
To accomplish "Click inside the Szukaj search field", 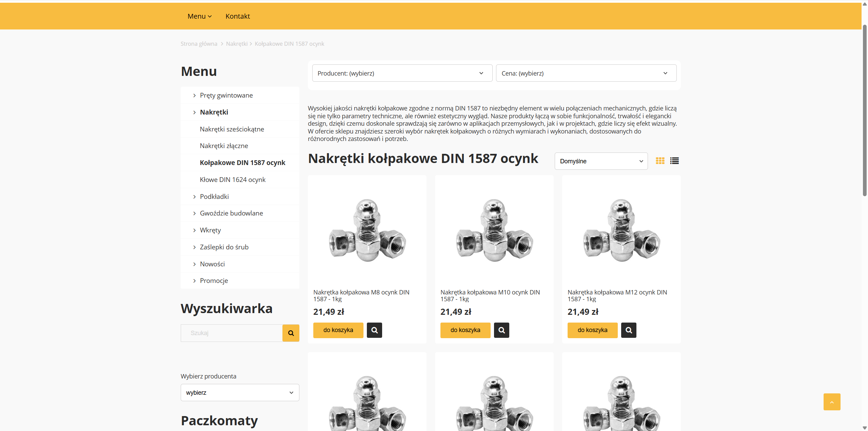I will 232,333.
